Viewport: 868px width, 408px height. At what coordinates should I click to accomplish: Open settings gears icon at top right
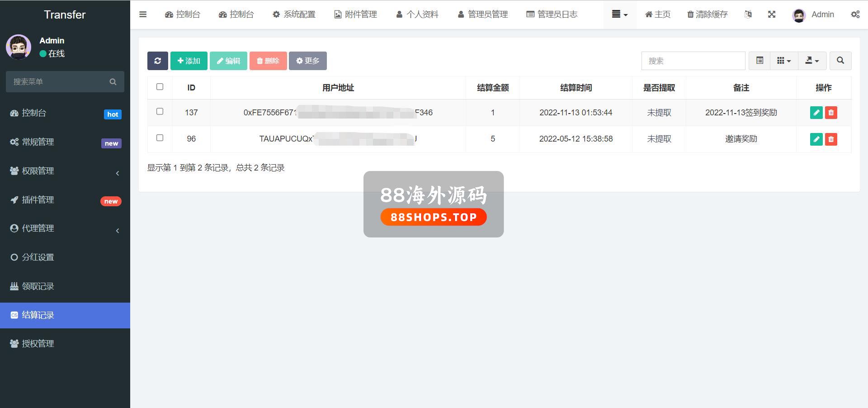tap(855, 14)
